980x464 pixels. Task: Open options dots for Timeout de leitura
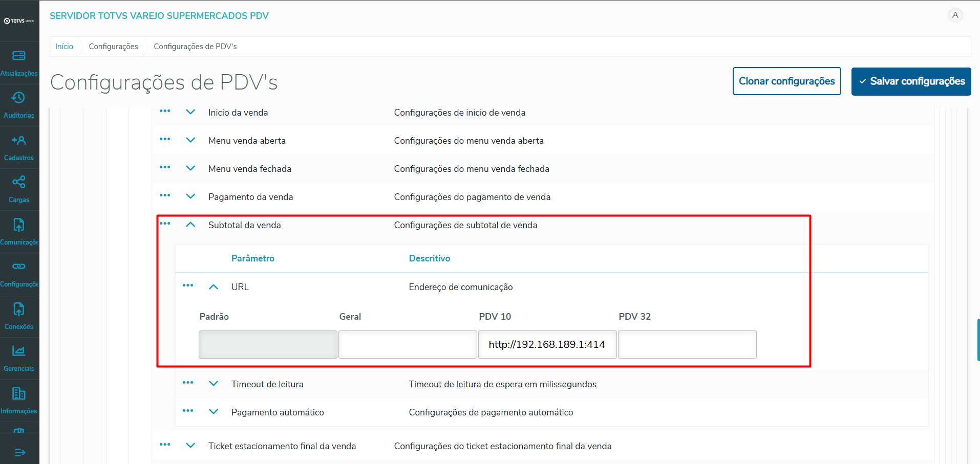(x=188, y=383)
